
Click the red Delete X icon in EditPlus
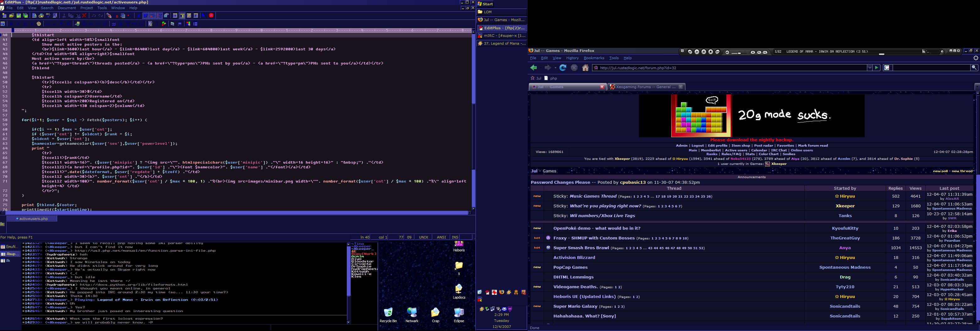84,16
